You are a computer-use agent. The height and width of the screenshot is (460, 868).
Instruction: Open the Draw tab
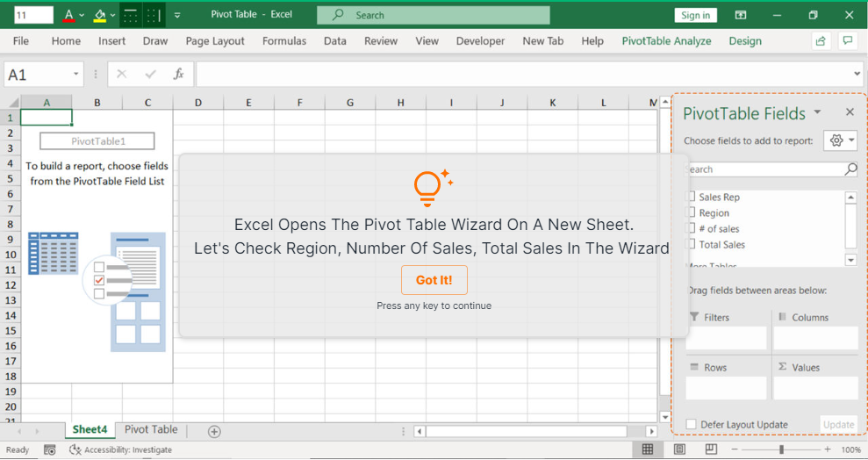point(155,41)
